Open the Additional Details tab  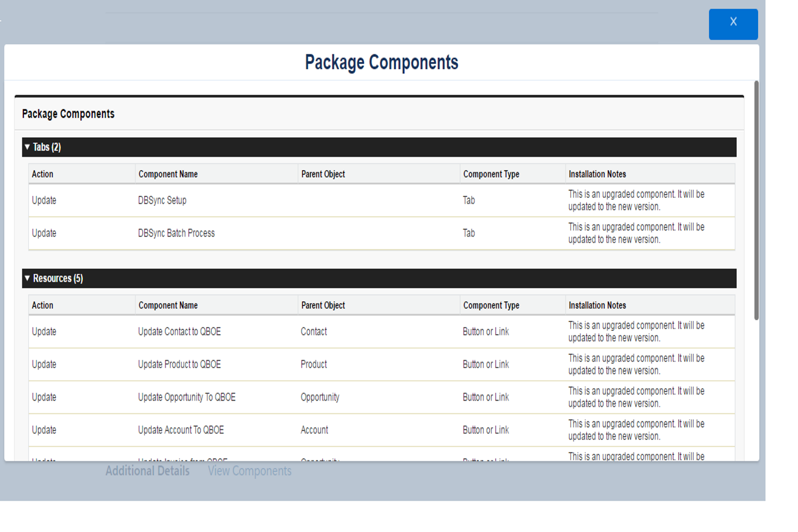[147, 471]
